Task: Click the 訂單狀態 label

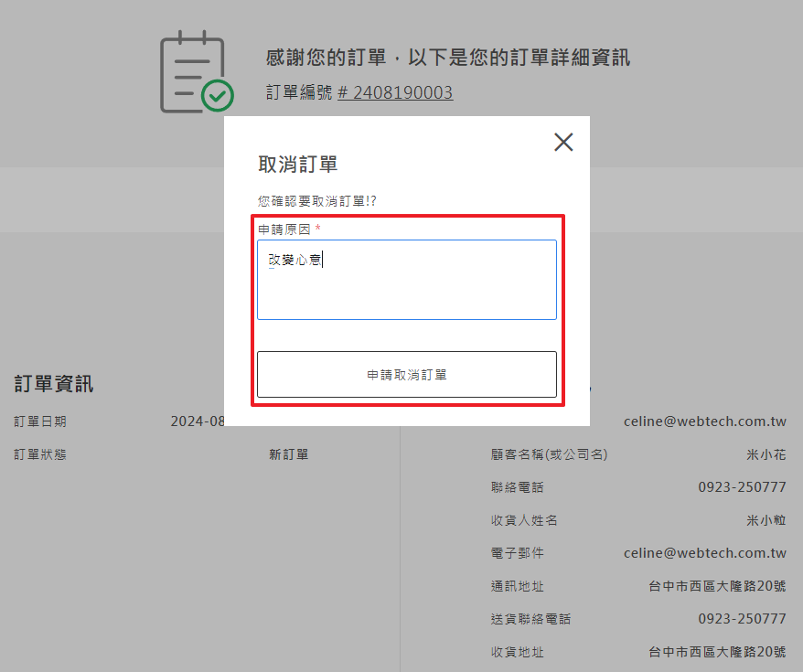Action: pyautogui.click(x=40, y=454)
